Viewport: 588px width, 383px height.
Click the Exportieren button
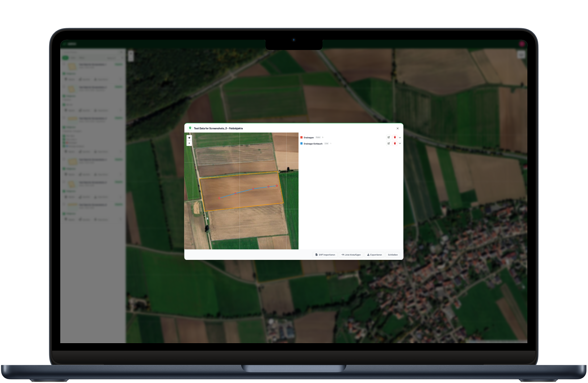pos(374,255)
